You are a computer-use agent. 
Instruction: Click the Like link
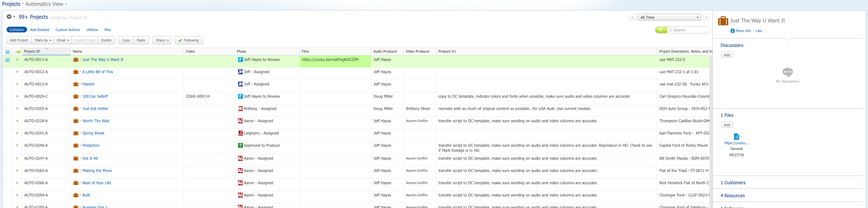759,31
